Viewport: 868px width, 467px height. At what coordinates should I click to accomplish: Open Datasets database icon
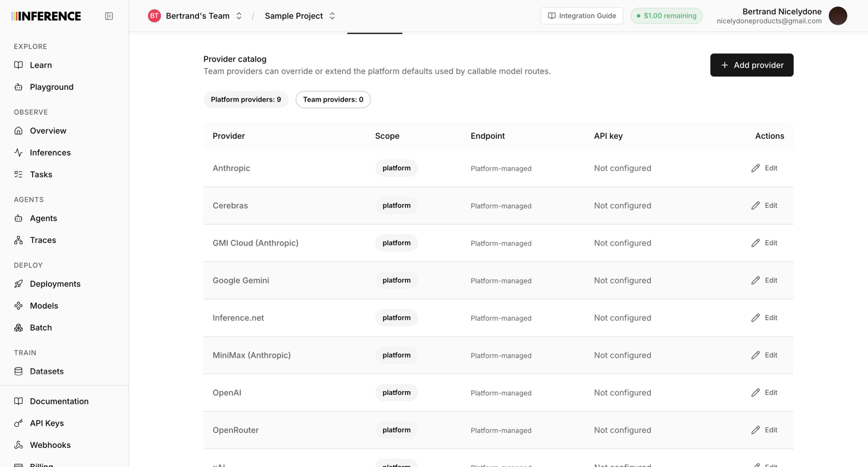[x=18, y=371]
